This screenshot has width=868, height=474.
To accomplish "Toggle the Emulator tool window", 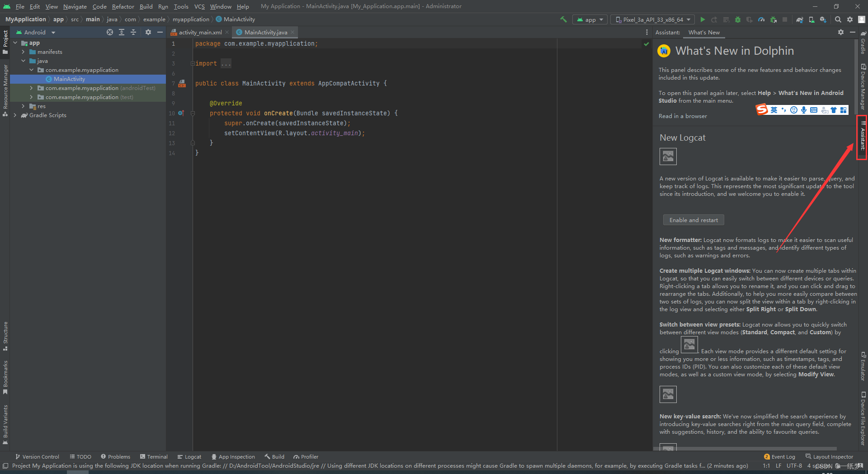I will [x=863, y=366].
